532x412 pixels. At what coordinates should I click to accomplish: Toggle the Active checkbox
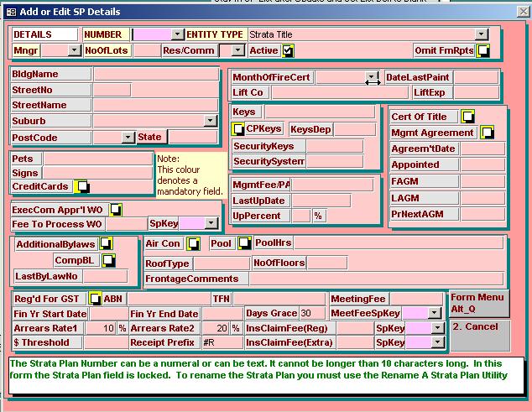(288, 51)
